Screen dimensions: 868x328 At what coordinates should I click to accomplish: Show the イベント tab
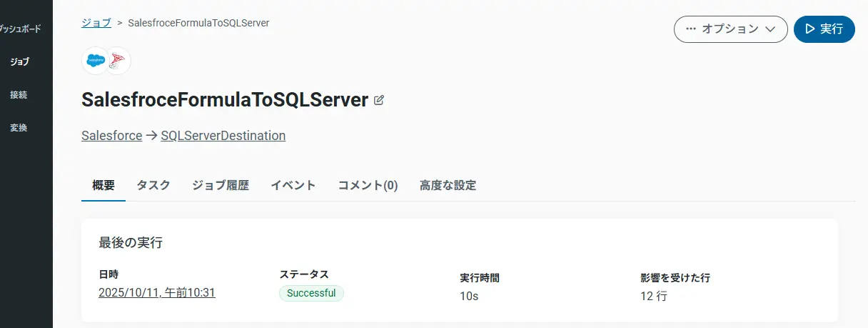point(293,186)
